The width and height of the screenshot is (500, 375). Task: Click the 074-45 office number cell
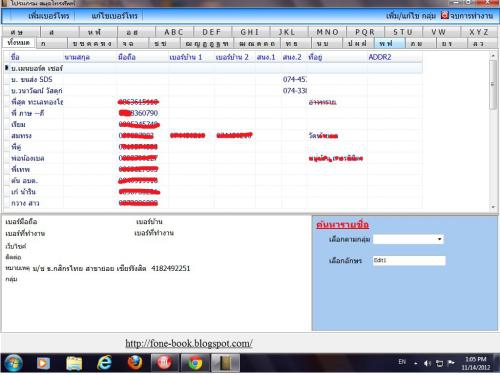(x=295, y=79)
